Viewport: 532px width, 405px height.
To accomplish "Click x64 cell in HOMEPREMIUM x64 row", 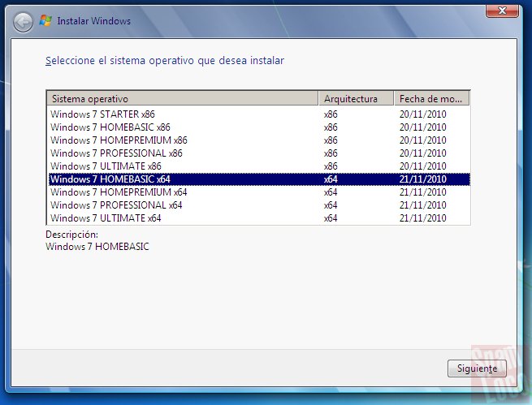I will click(x=331, y=192).
